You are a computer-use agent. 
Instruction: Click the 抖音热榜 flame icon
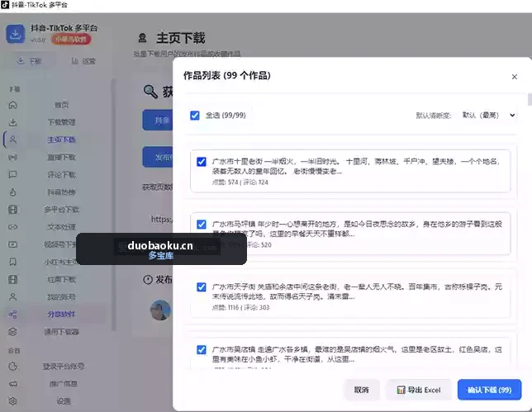pos(13,192)
